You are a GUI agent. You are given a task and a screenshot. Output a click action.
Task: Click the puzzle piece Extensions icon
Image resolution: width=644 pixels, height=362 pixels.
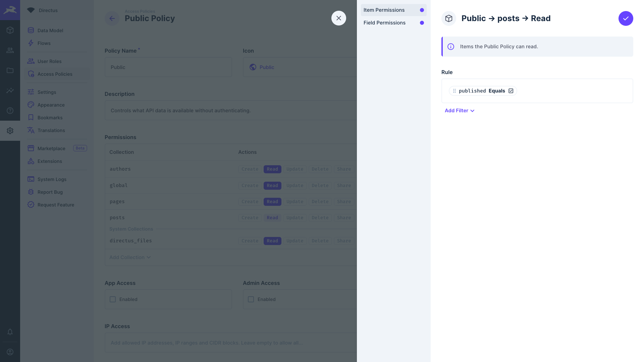pos(31,161)
